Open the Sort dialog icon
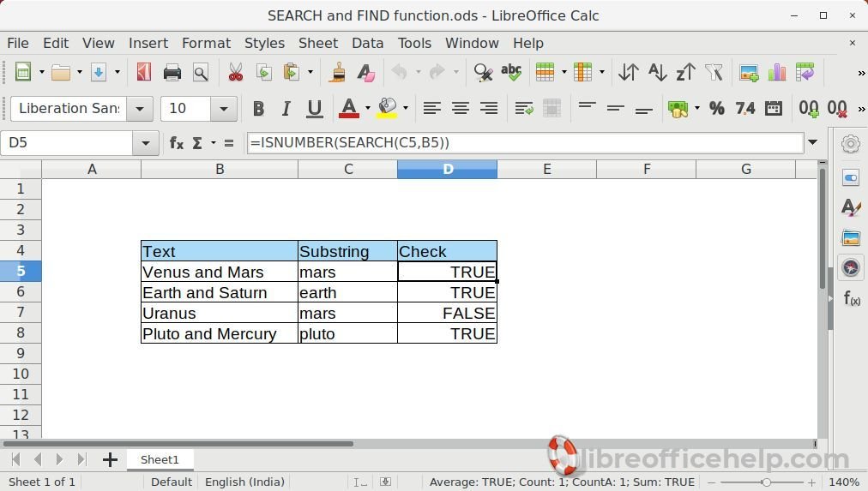Screen dimensions: 868x491 (x=629, y=73)
